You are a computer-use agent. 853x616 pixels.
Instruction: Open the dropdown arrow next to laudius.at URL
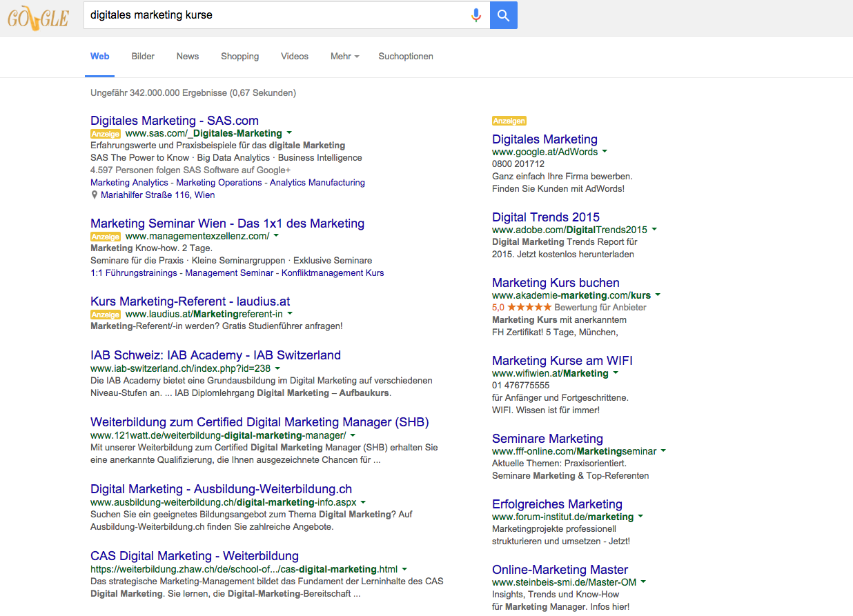[290, 314]
